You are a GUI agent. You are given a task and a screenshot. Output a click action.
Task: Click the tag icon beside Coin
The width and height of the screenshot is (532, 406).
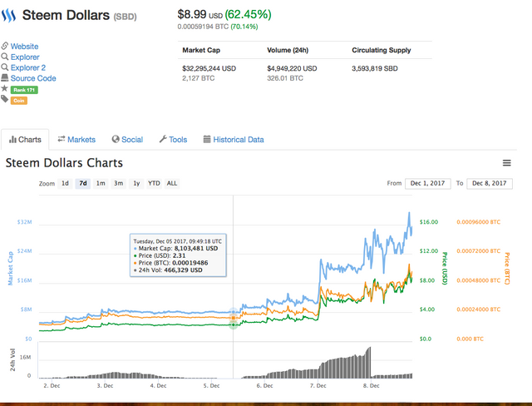4,99
